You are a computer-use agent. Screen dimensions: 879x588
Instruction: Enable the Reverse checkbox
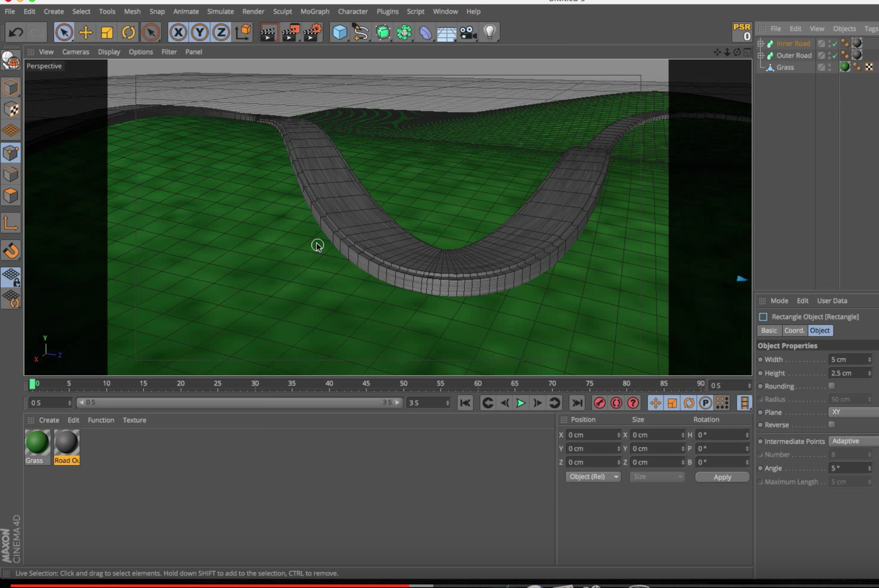832,425
